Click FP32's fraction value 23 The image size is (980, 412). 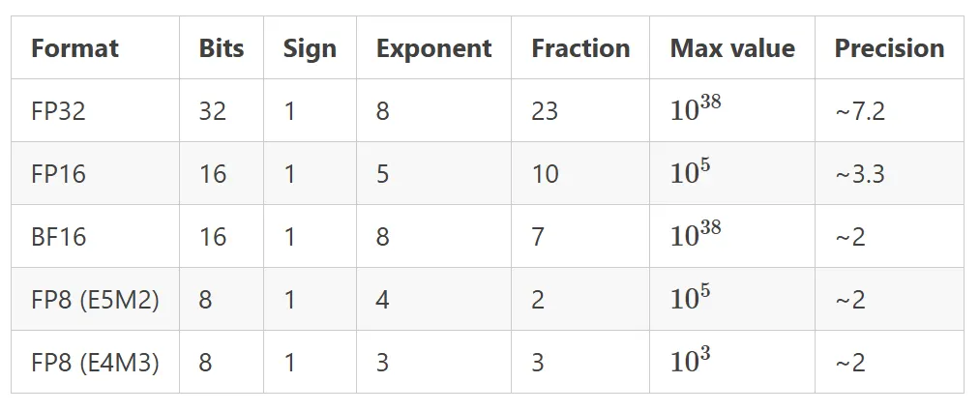[545, 111]
